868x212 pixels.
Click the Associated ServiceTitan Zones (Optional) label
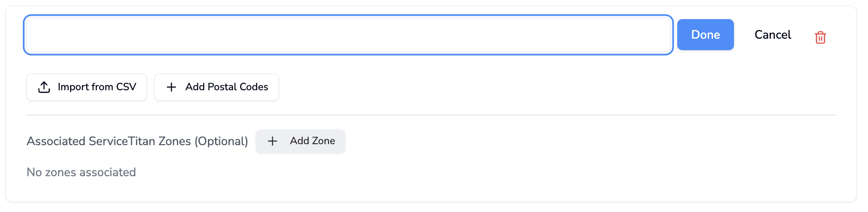pyautogui.click(x=137, y=141)
